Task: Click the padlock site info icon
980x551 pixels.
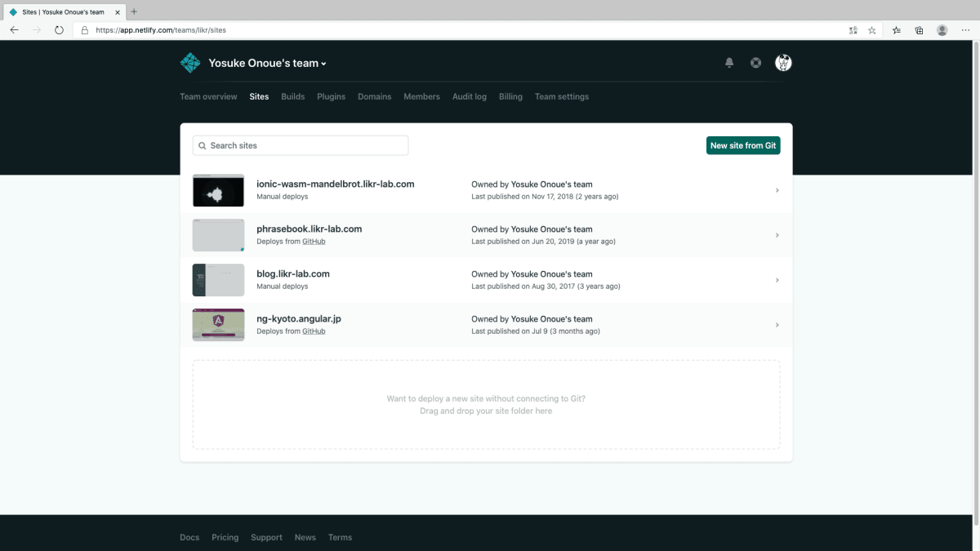Action: tap(85, 30)
